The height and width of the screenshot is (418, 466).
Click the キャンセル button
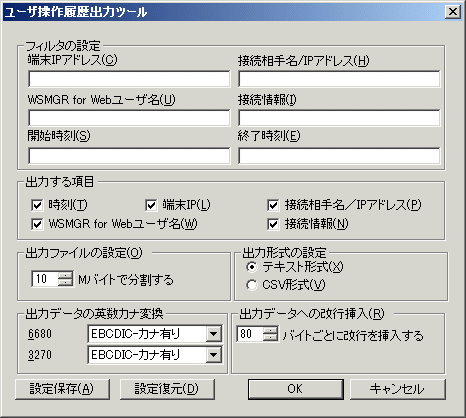(x=397, y=389)
